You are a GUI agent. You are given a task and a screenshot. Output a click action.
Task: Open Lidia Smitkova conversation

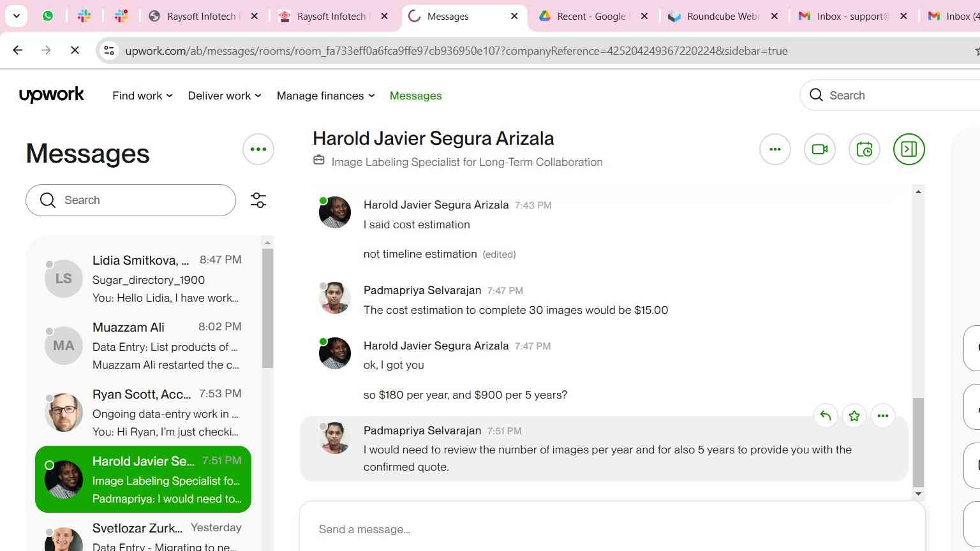coord(144,279)
